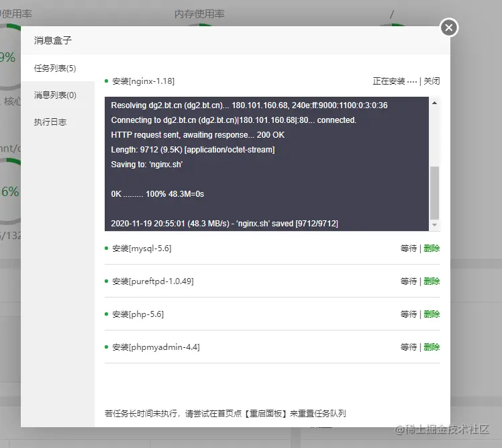The height and width of the screenshot is (448, 502).
Task: Click the 等待 status of pureftpd-1.0.49
Action: click(x=409, y=281)
